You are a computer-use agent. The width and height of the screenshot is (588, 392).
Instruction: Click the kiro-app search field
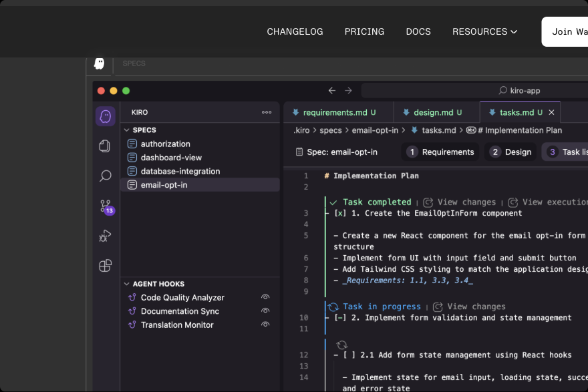[475, 90]
